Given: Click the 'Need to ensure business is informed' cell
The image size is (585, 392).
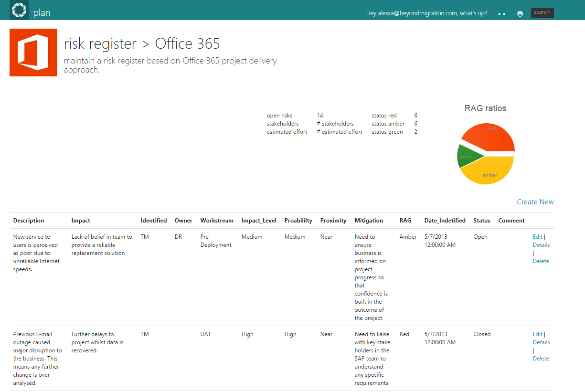Looking at the screenshot, I should tap(371, 277).
